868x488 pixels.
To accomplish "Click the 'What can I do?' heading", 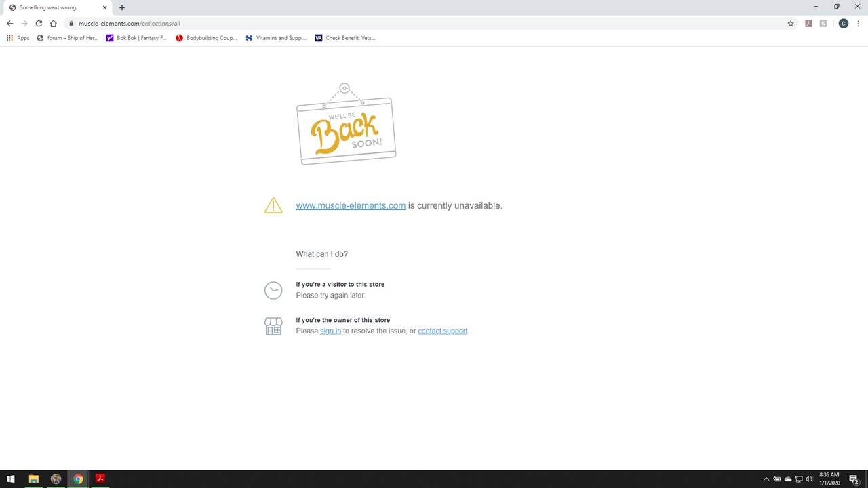I will click(x=321, y=254).
